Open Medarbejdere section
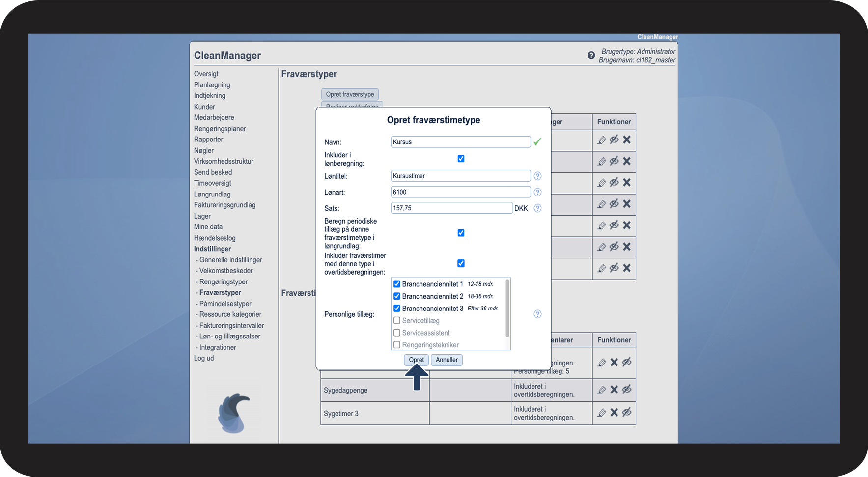 (214, 117)
